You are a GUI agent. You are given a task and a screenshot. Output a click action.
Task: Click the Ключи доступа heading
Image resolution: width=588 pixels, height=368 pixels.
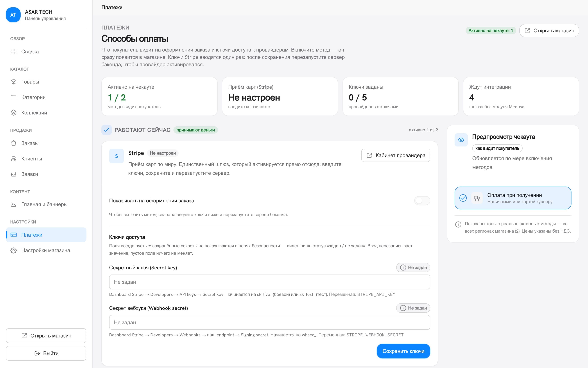(x=127, y=237)
